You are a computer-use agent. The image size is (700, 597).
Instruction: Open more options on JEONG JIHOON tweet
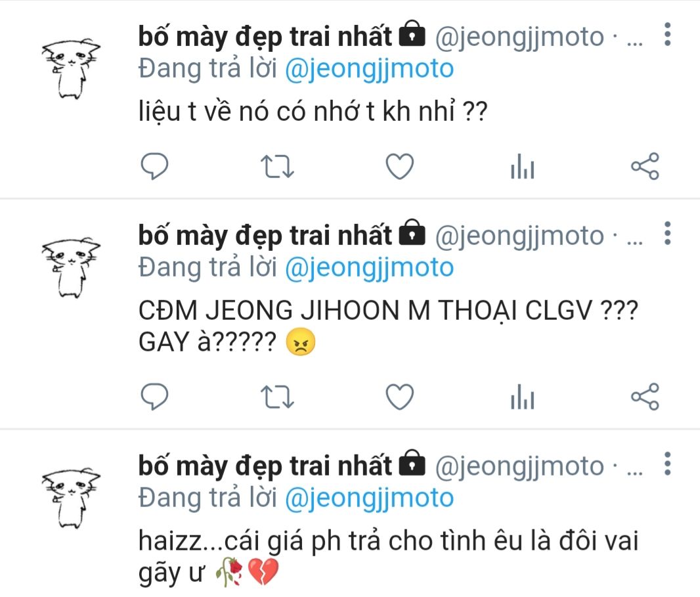[x=667, y=233]
